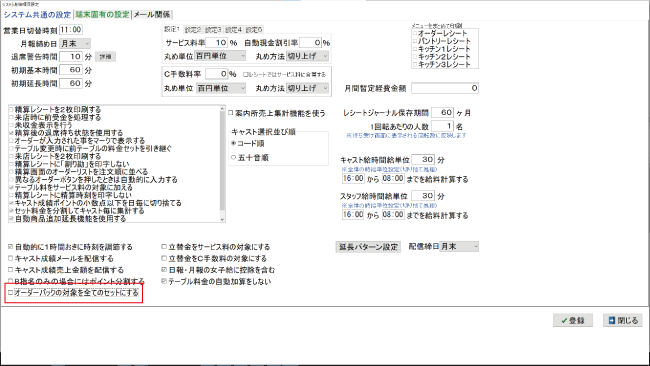650x366 pixels.
Task: Click the 営業日切替時刻 field
Action: (x=71, y=30)
